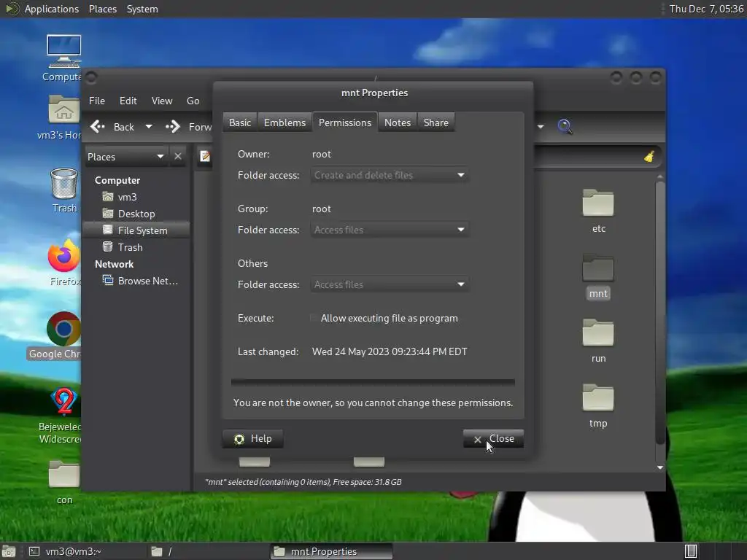The image size is (747, 560).
Task: Open Owner folder access dropdown
Action: (390, 175)
